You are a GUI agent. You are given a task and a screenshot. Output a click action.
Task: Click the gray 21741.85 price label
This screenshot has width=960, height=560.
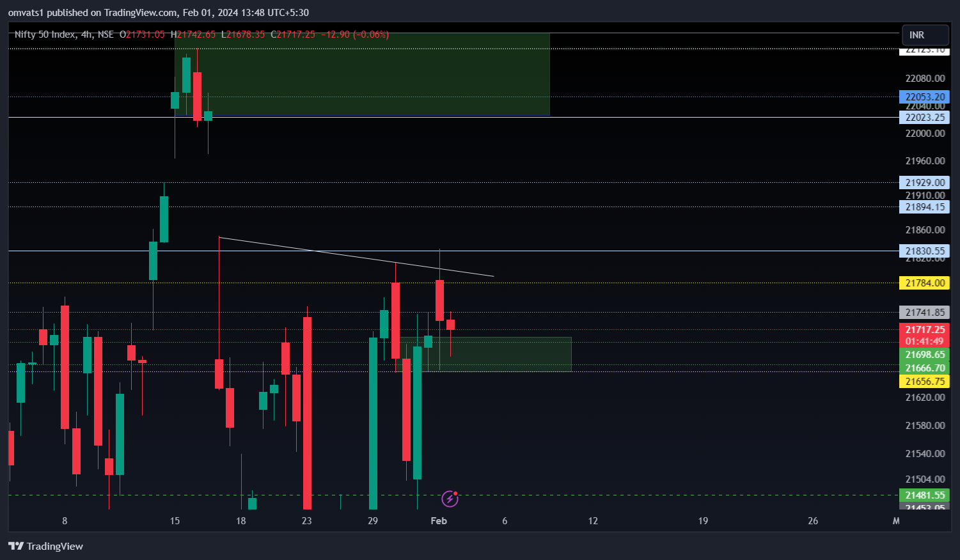click(x=924, y=313)
